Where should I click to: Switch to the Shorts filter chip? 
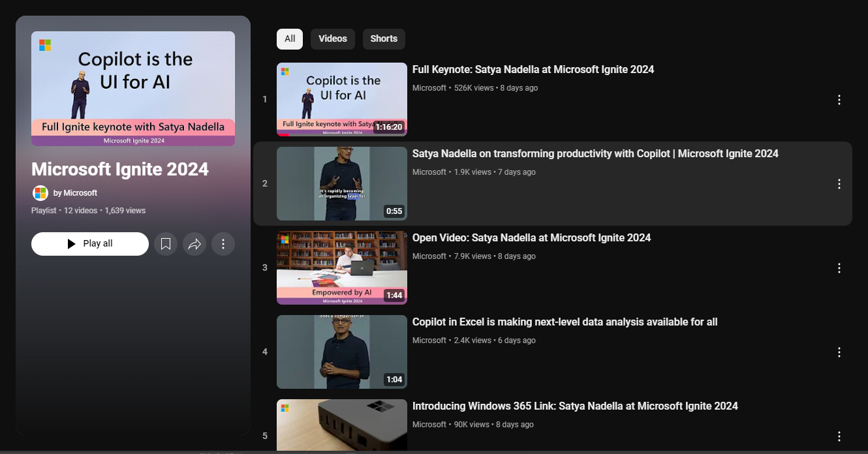click(384, 39)
